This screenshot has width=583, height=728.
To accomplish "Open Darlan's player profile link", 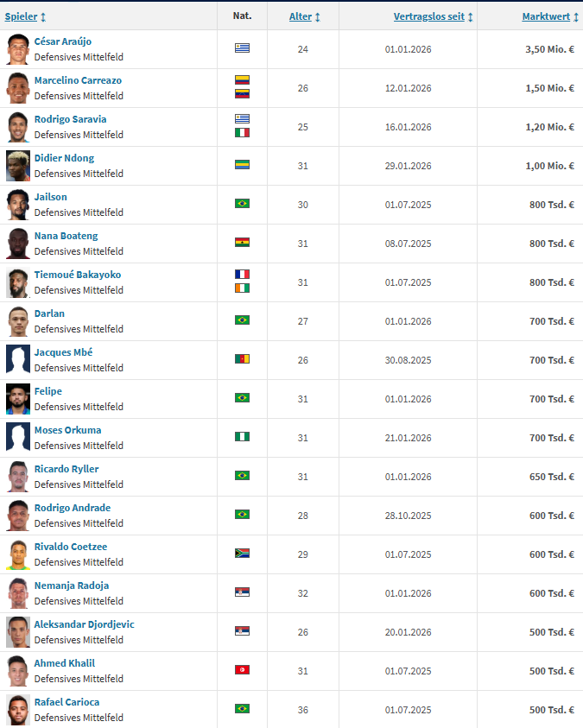I will tap(49, 313).
